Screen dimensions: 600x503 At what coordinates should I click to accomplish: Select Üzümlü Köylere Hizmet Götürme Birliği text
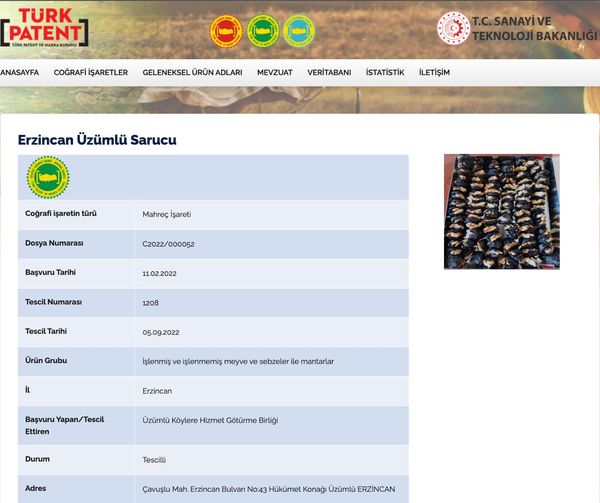(210, 420)
